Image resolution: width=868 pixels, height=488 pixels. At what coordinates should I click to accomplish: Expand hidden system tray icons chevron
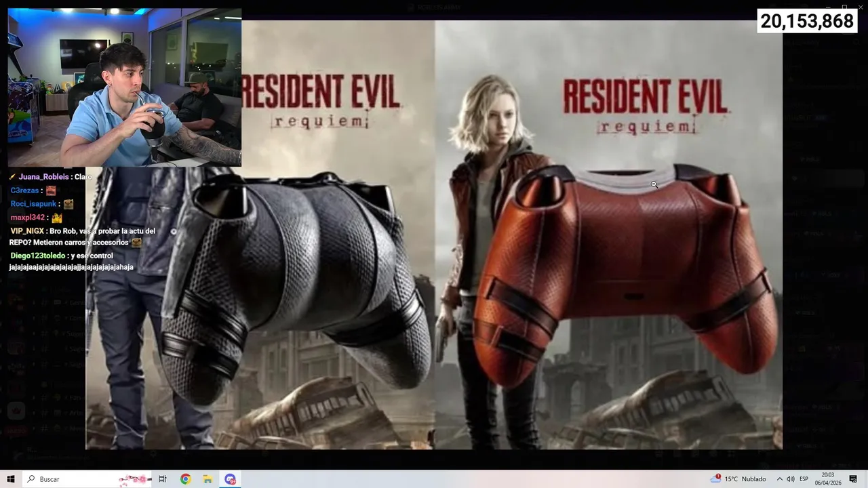(779, 479)
